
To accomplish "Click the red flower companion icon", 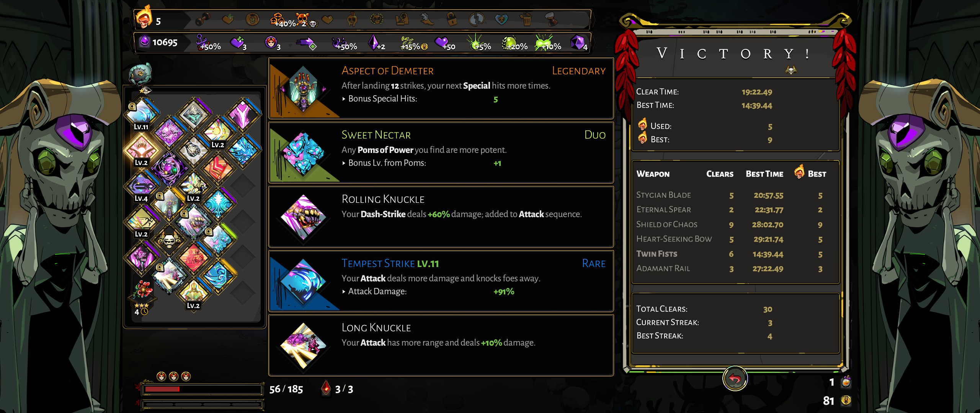I will (142, 289).
